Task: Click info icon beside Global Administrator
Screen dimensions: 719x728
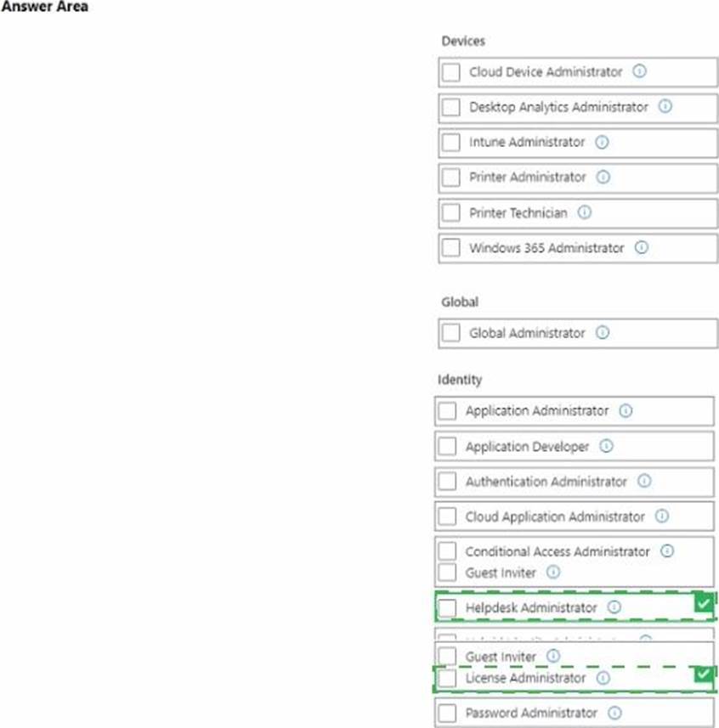Action: [x=603, y=333]
